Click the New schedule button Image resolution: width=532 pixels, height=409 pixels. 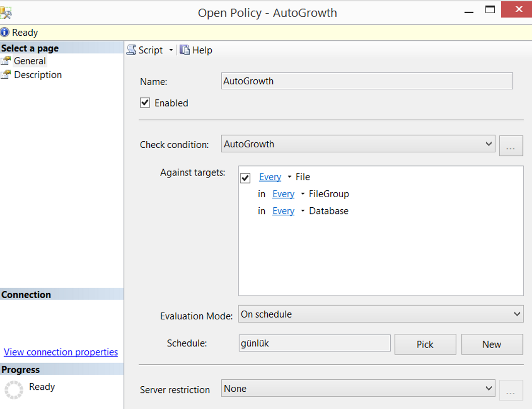click(x=492, y=344)
